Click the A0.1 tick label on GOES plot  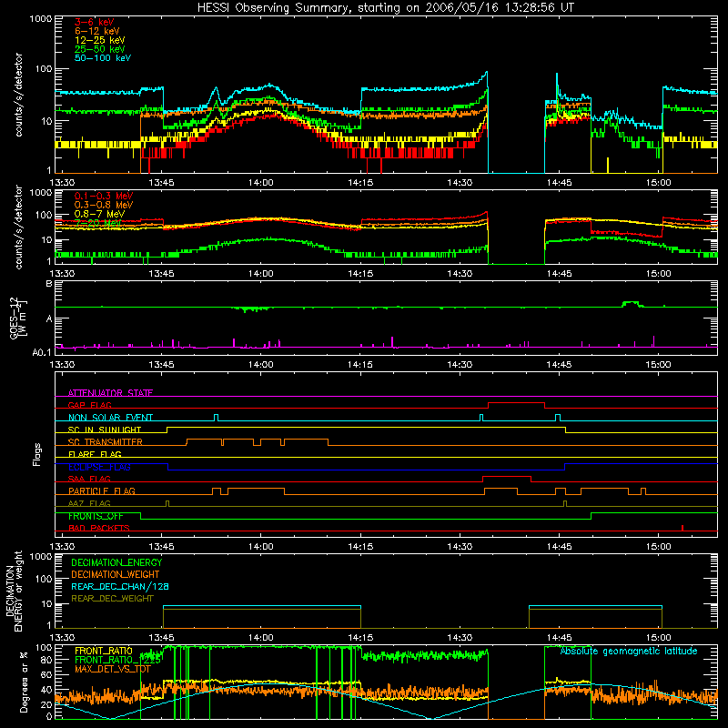tap(42, 352)
